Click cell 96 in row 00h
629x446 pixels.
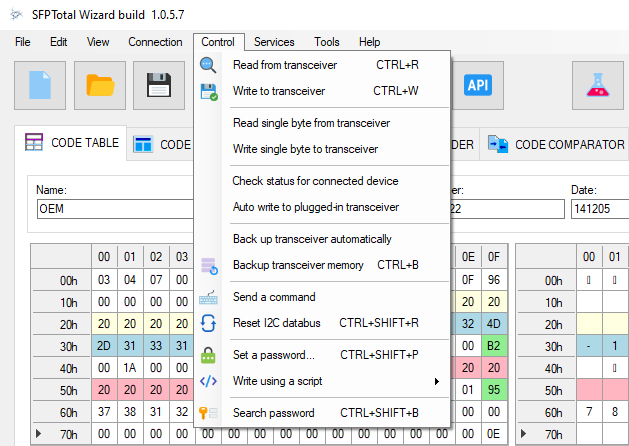[x=494, y=280]
